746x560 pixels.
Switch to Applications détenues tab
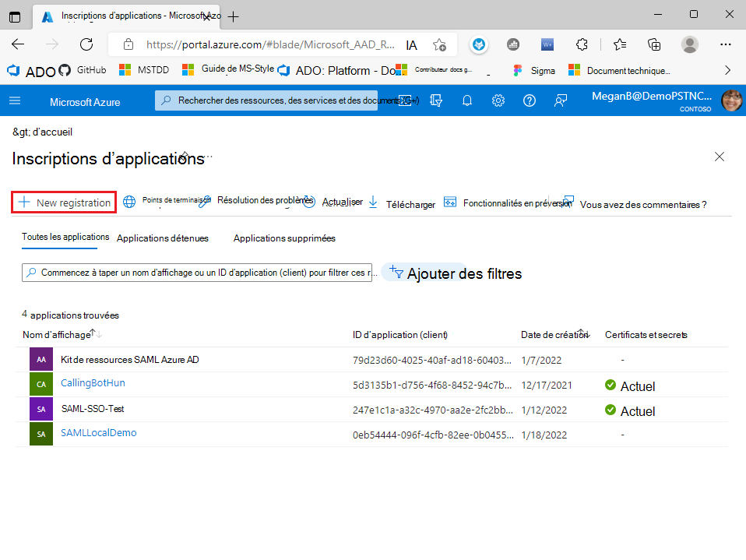162,238
